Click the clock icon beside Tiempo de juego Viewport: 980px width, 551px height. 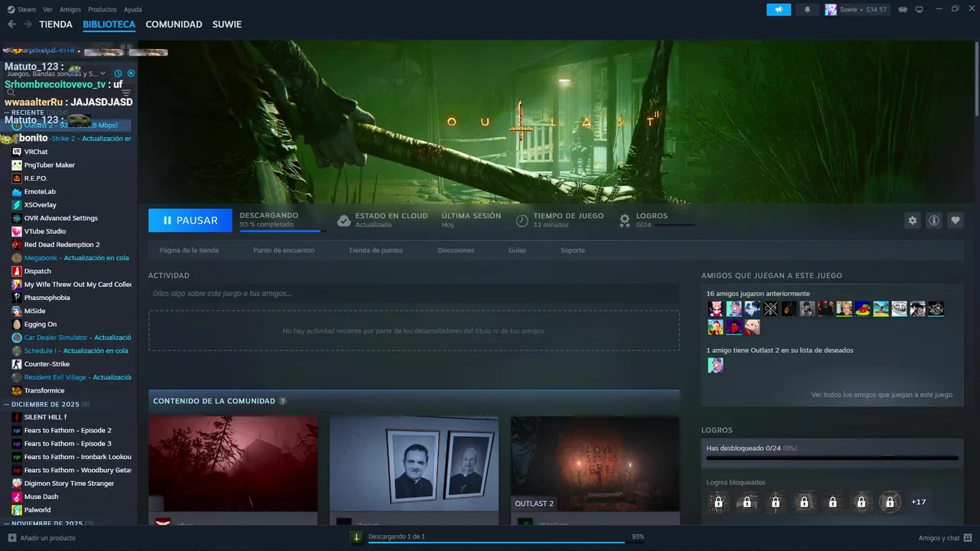[521, 220]
